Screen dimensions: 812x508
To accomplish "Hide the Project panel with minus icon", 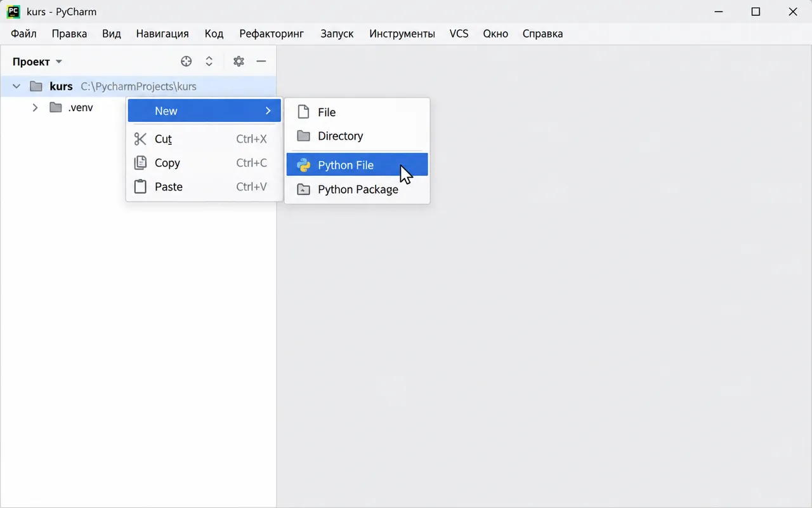I will pos(261,62).
